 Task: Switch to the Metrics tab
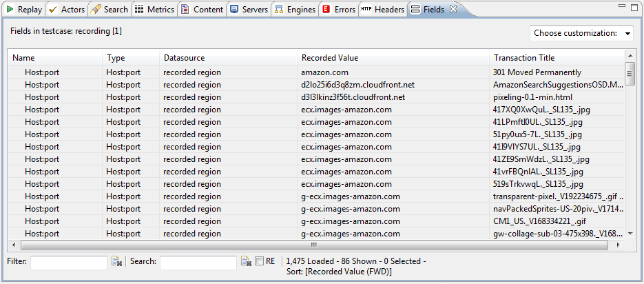(155, 10)
